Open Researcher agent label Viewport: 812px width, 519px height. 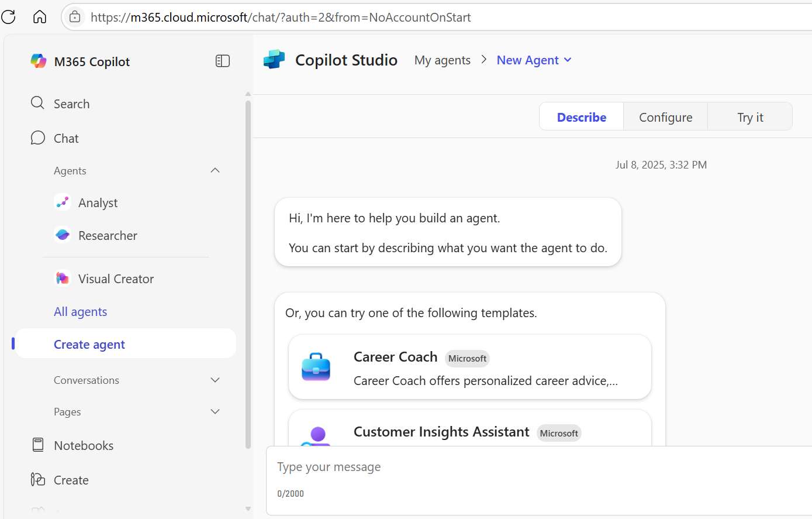click(x=108, y=235)
